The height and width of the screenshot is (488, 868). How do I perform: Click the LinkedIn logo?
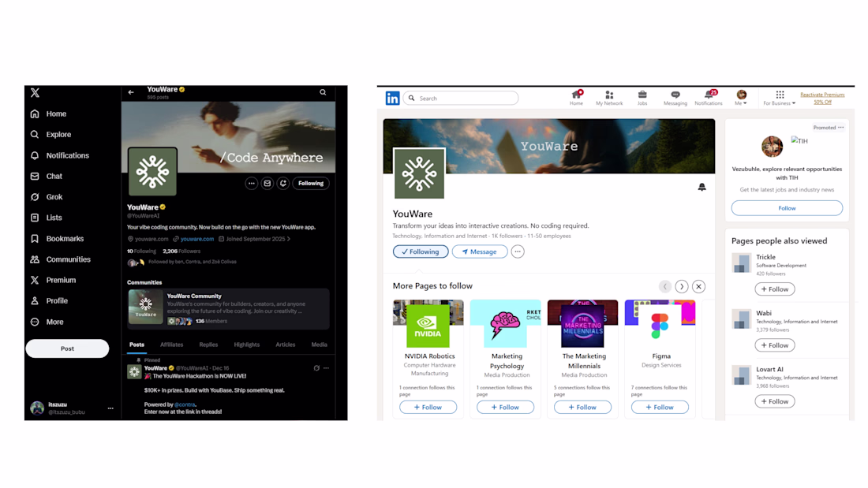pos(392,98)
